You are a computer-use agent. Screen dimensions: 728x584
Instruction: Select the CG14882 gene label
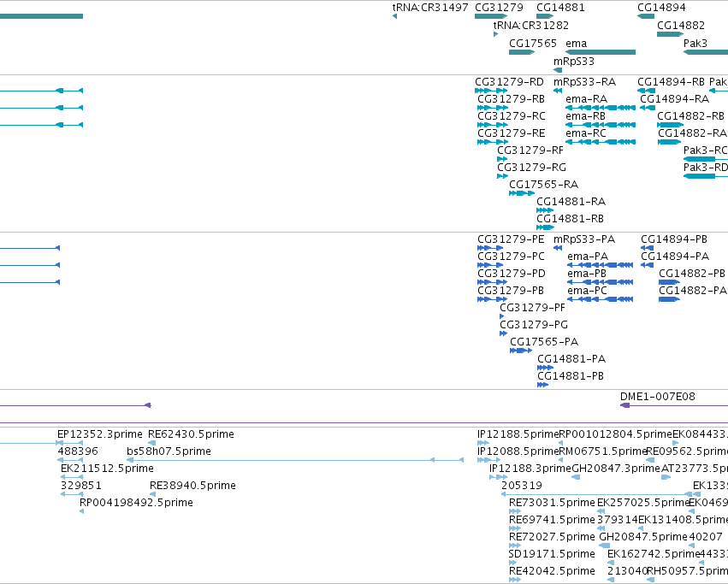[681, 26]
